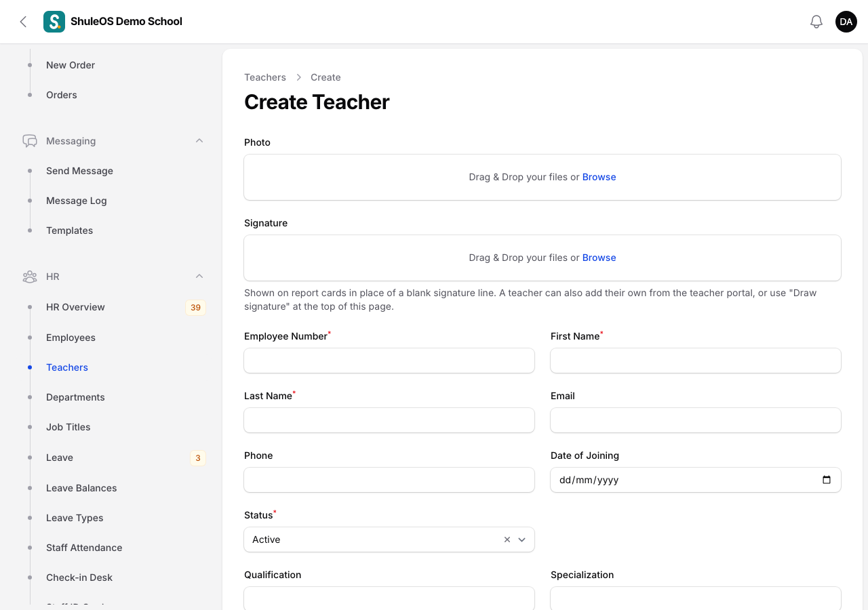Focus the First Name field
This screenshot has height=610, width=868.
click(696, 361)
